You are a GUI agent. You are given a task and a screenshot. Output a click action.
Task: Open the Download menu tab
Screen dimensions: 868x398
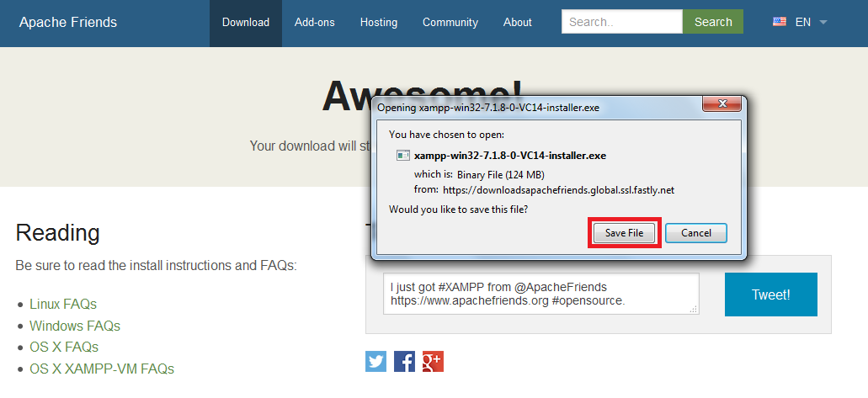(x=246, y=23)
